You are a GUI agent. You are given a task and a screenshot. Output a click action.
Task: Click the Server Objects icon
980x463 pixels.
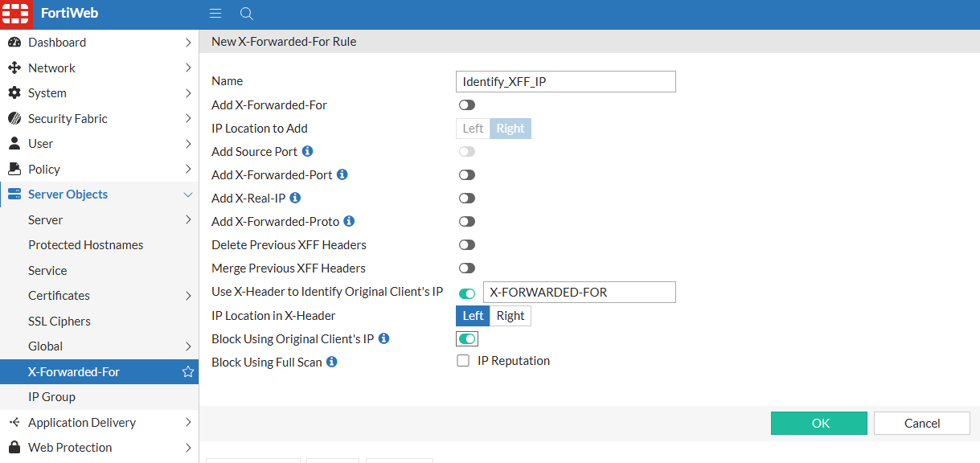pyautogui.click(x=14, y=195)
